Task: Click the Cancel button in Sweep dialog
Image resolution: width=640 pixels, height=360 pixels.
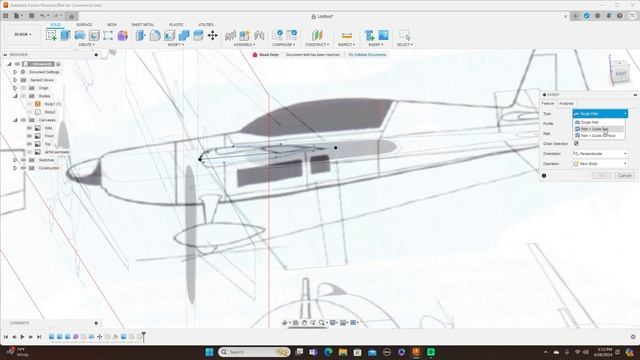Action: (x=624, y=176)
